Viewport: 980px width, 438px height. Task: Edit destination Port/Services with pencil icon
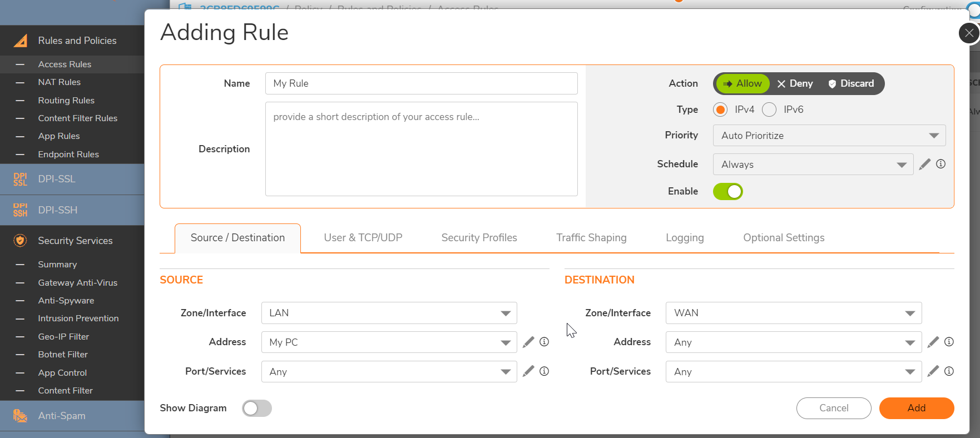933,371
